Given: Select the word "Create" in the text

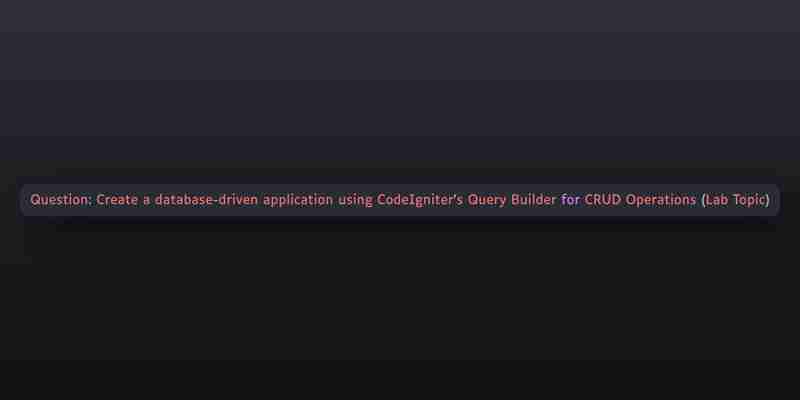Looking at the screenshot, I should [117, 200].
